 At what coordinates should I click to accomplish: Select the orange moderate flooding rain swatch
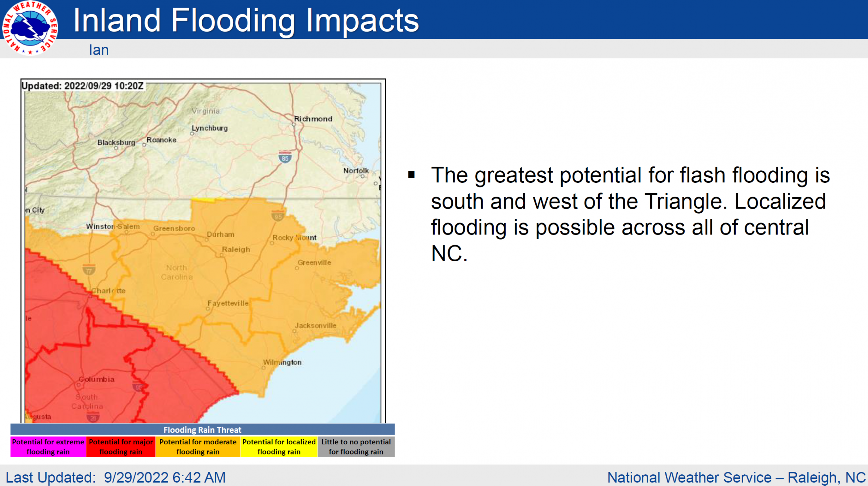coord(198,447)
